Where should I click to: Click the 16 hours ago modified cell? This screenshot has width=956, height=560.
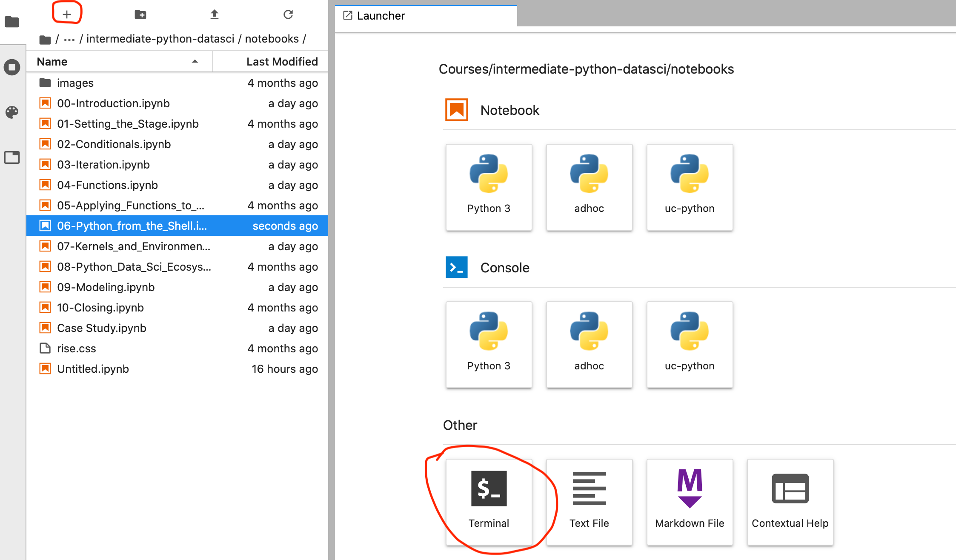point(285,369)
